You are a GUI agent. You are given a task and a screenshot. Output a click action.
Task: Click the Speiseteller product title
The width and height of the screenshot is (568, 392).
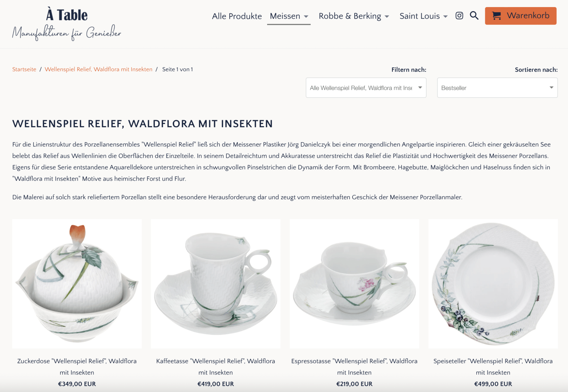coord(493,367)
